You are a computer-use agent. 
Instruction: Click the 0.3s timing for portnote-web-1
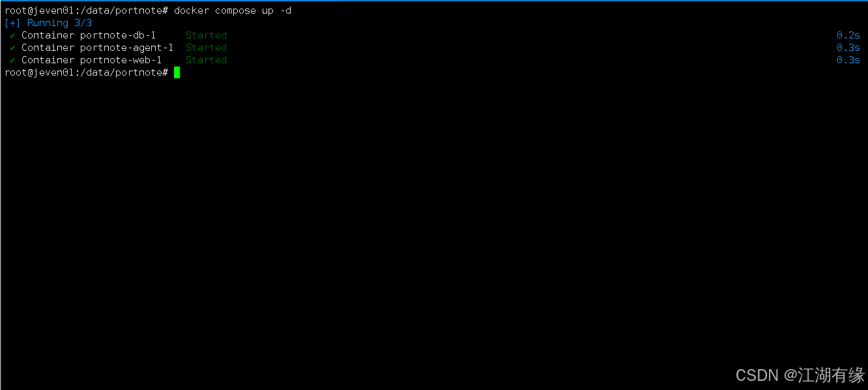(x=848, y=60)
